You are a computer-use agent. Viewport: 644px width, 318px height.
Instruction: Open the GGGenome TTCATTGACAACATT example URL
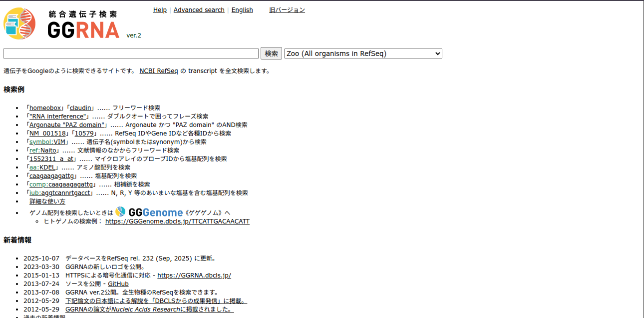[177, 221]
